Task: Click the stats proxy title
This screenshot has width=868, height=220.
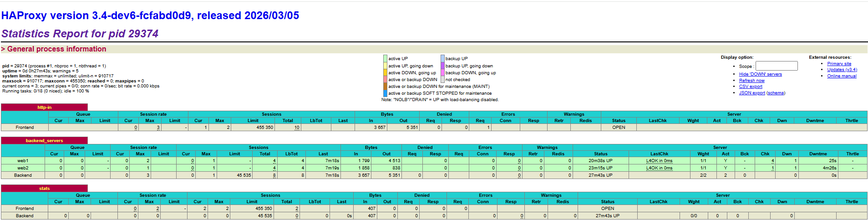Action: point(44,189)
